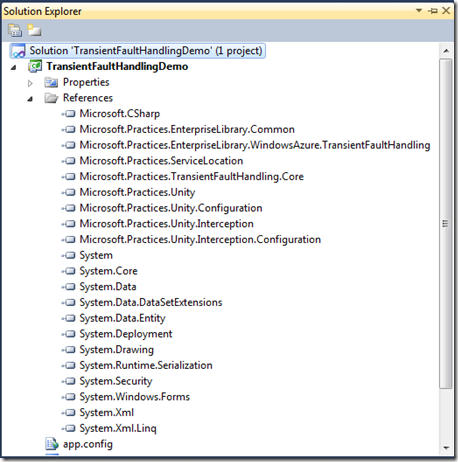Click the scrollbar down arrow

tap(446, 448)
